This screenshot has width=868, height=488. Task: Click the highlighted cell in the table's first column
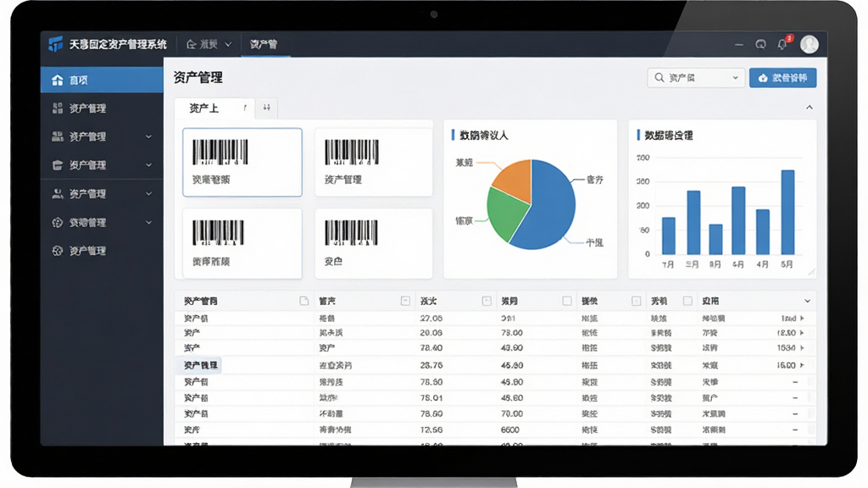click(x=200, y=365)
